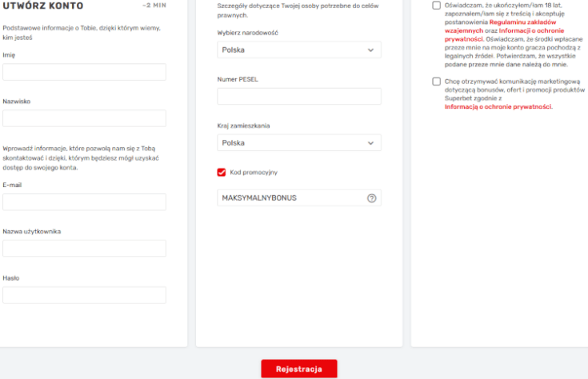Click the Kod promocyjny label text
588x379 pixels.
pyautogui.click(x=254, y=172)
